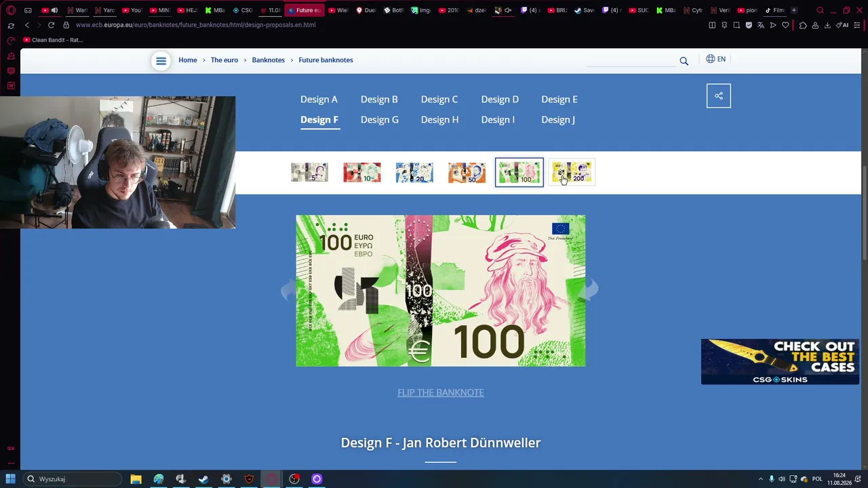
Task: Open the AI assistant toolbar button
Action: point(842,25)
